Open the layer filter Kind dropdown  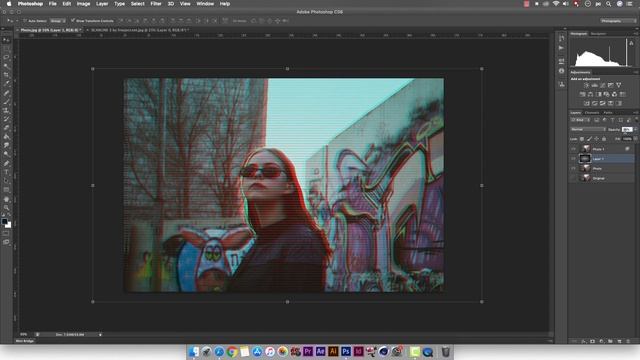click(580, 120)
